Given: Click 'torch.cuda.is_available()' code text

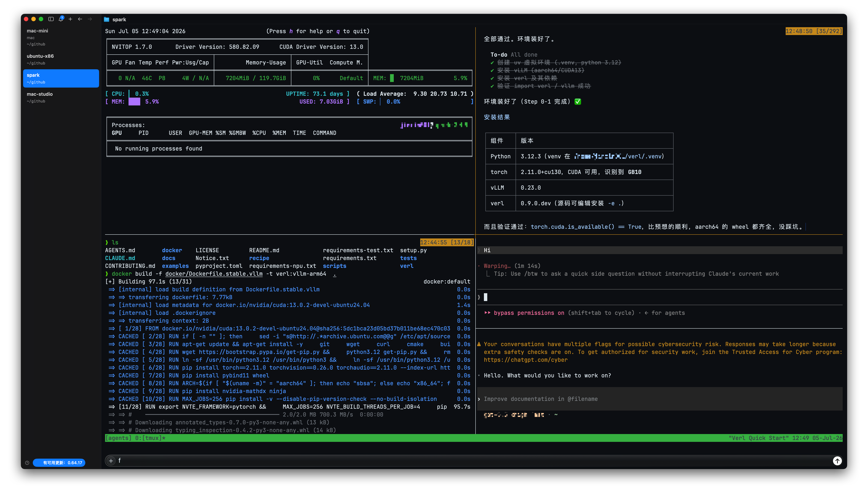Looking at the screenshot, I should pyautogui.click(x=572, y=227).
